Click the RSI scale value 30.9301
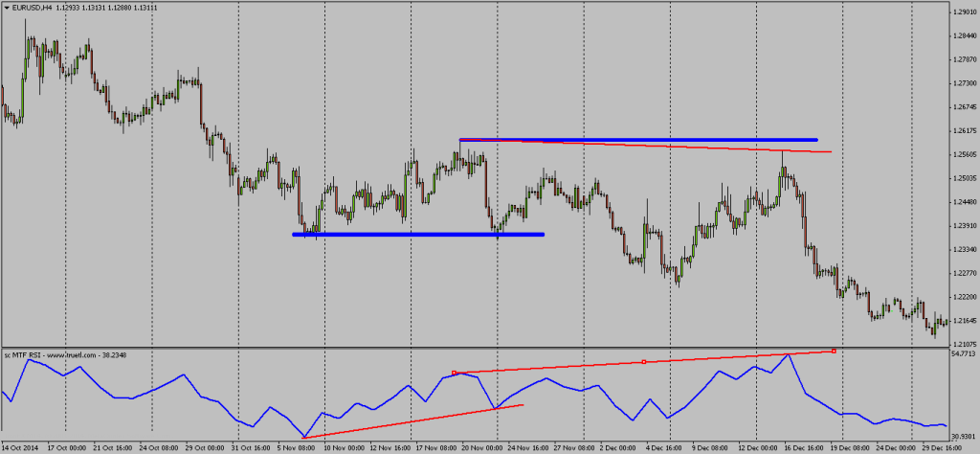The image size is (980, 454). pos(963,435)
